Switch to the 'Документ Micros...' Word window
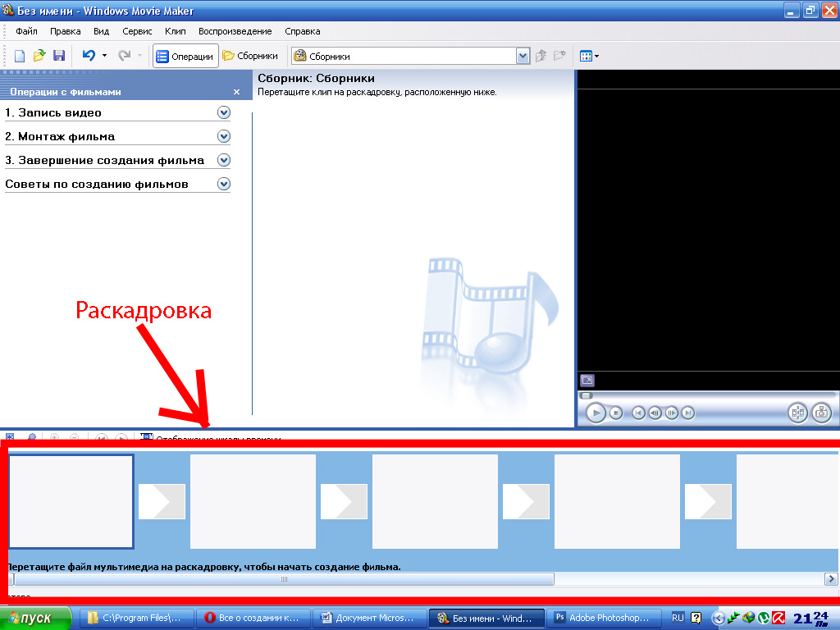This screenshot has height=630, width=840. 369,619
